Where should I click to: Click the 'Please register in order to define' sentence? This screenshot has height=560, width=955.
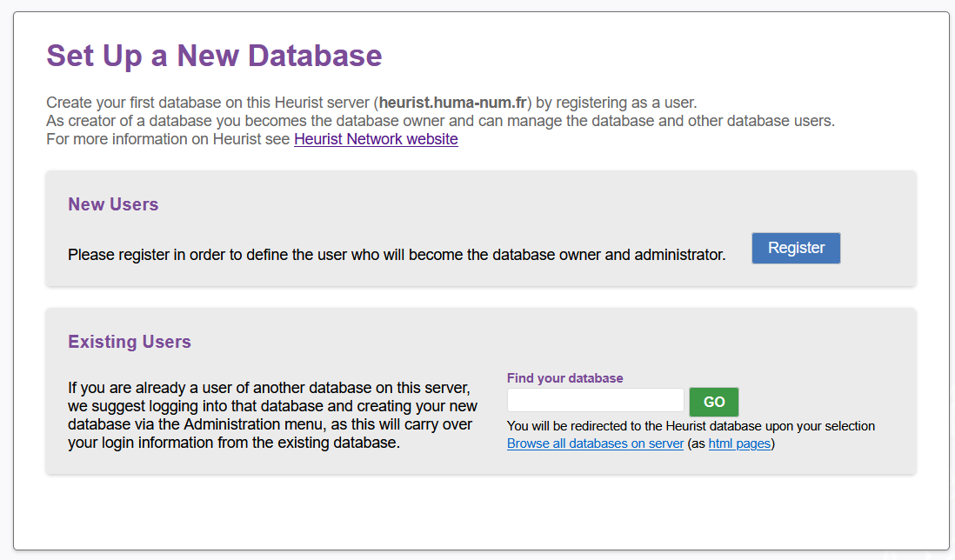[x=397, y=255]
